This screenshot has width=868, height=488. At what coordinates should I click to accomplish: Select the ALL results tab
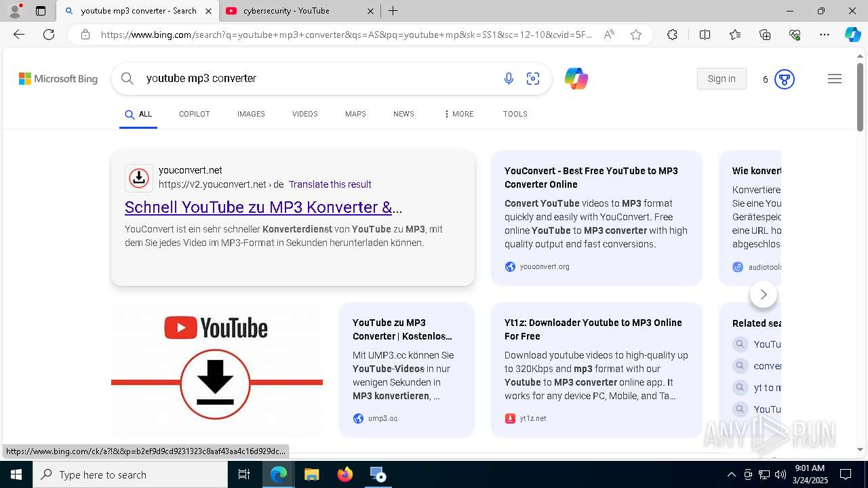pyautogui.click(x=138, y=115)
